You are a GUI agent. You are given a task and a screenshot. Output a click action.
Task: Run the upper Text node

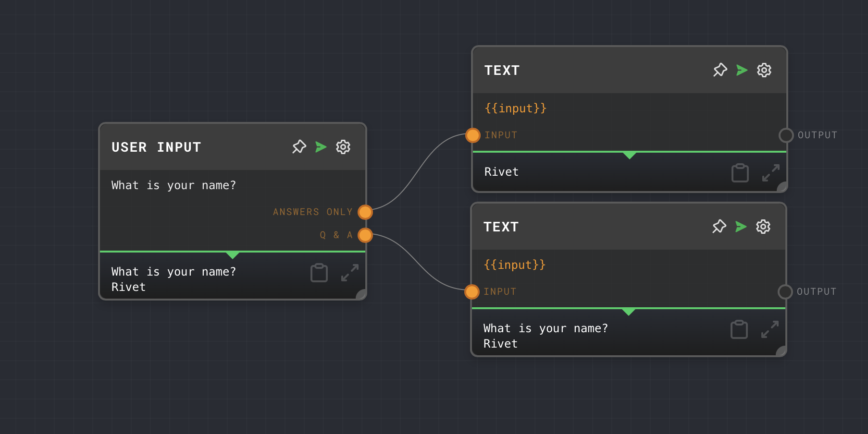coord(742,70)
